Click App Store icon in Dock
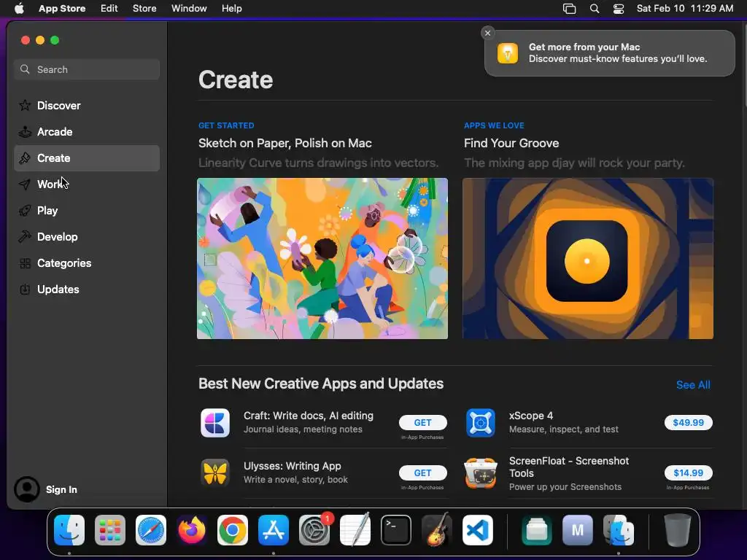Screen dimensions: 747x560 274,530
